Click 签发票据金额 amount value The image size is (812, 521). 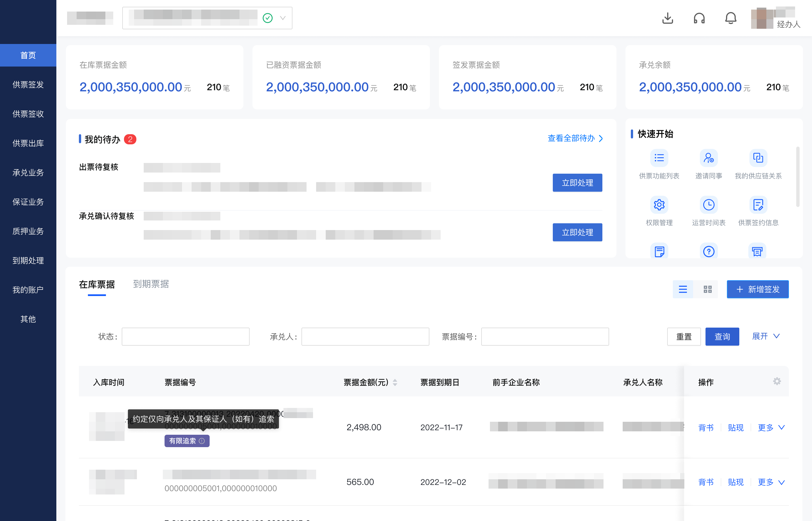(x=504, y=87)
